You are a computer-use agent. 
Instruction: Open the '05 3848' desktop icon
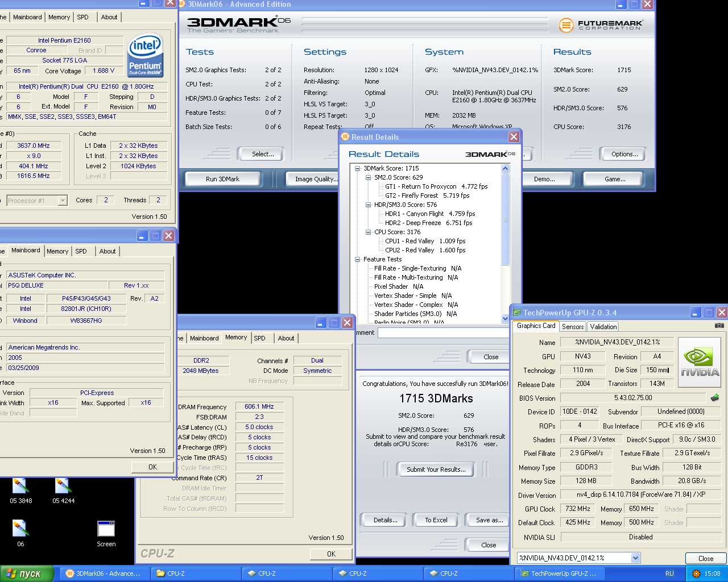(x=20, y=491)
